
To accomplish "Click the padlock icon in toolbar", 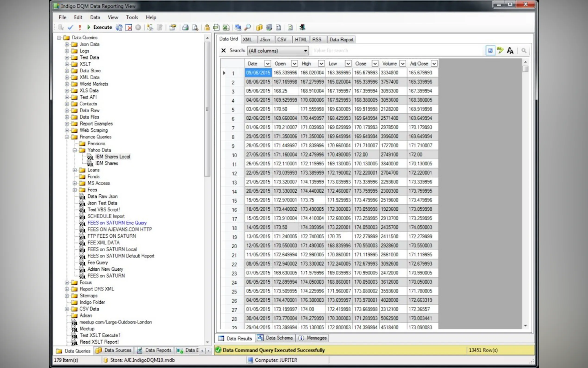I will [x=207, y=28].
